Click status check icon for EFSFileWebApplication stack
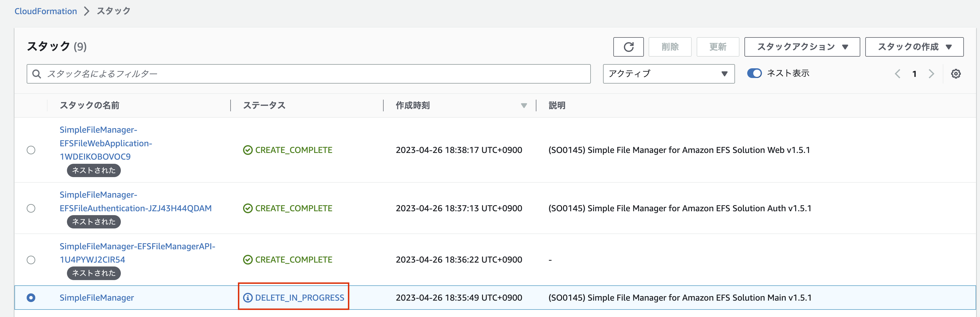Image resolution: width=980 pixels, height=317 pixels. click(248, 150)
